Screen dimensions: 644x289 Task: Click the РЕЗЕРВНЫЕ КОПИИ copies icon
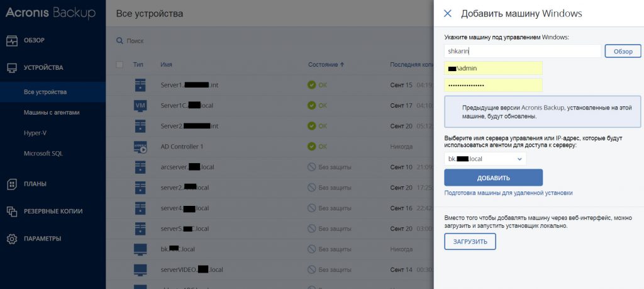click(12, 212)
